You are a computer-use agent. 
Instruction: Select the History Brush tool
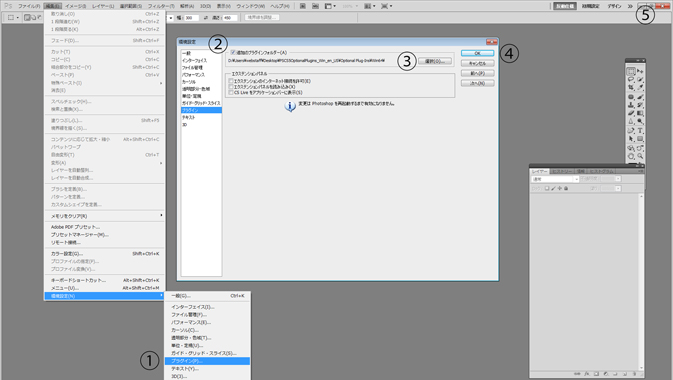pyautogui.click(x=640, y=105)
